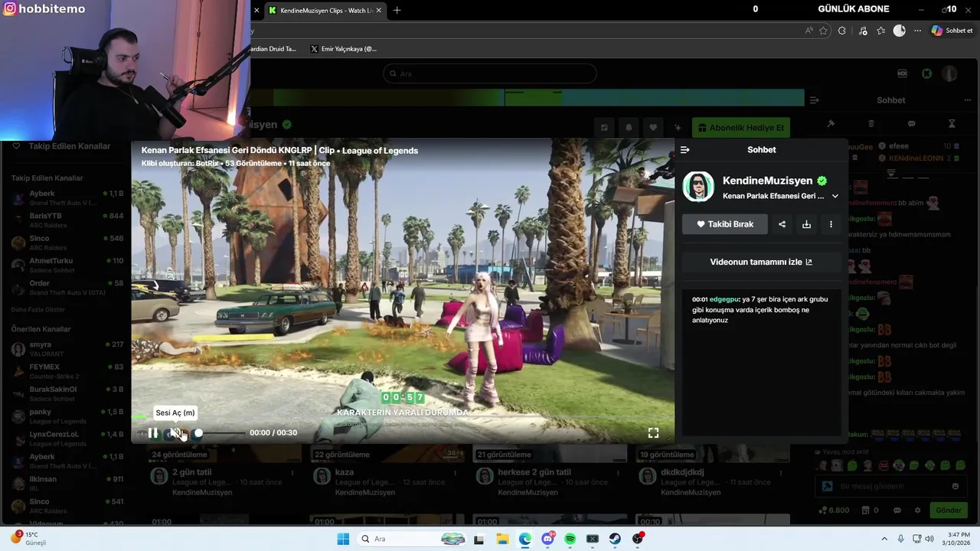Click the Takibi Bırak follow button
The image size is (980, 551).
(x=724, y=224)
